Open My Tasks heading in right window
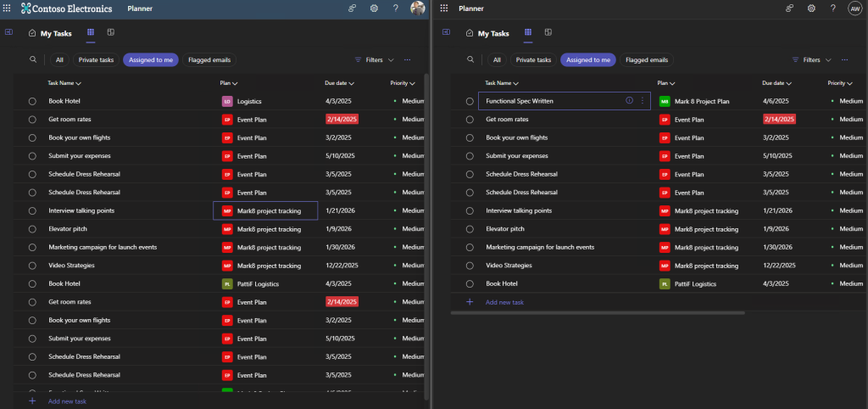This screenshot has height=409, width=868. (493, 33)
